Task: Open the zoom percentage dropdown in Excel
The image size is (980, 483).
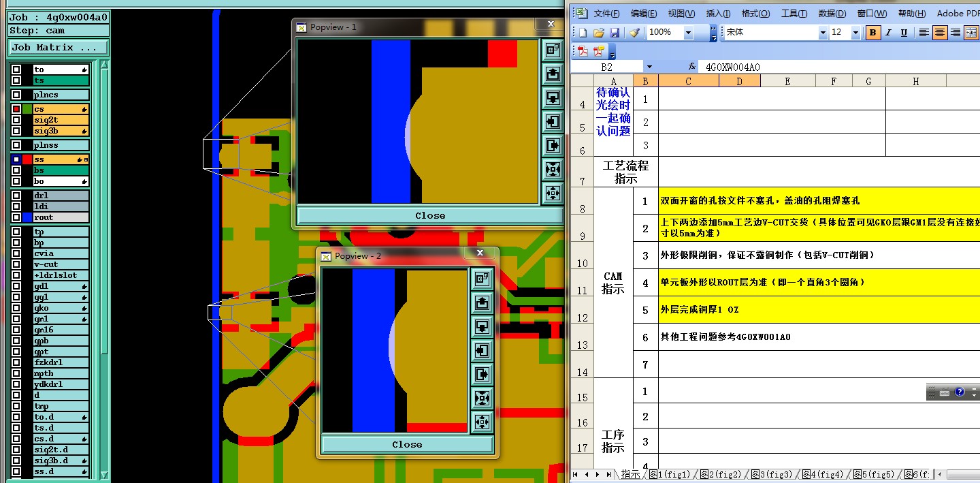Action: coord(688,32)
